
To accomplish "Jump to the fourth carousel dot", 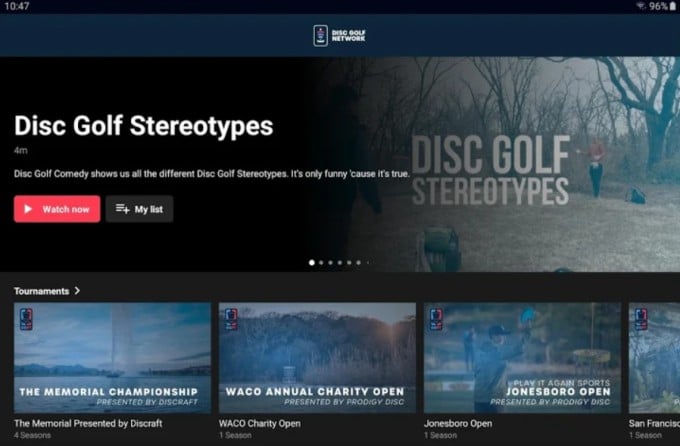I will click(x=340, y=262).
